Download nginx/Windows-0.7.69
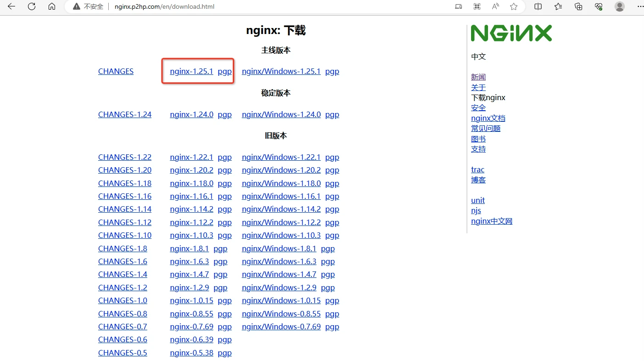644x361 pixels. [x=281, y=327]
